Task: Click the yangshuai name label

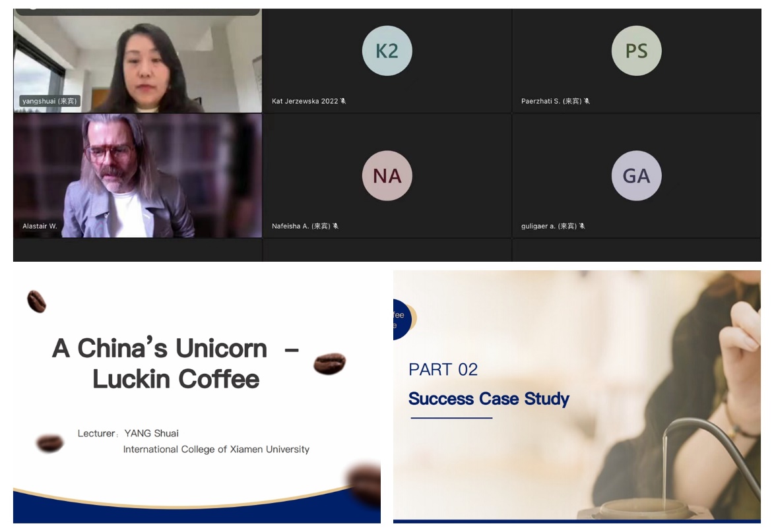Action: click(49, 101)
